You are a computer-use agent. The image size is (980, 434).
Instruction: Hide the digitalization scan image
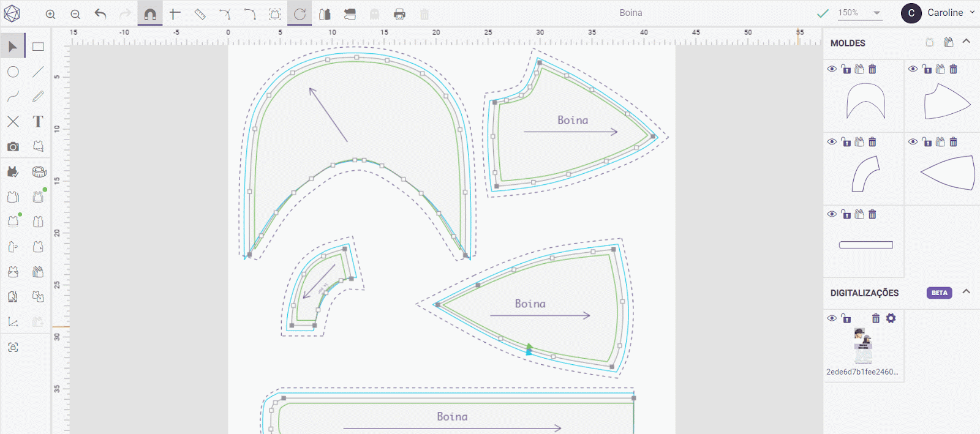(832, 318)
